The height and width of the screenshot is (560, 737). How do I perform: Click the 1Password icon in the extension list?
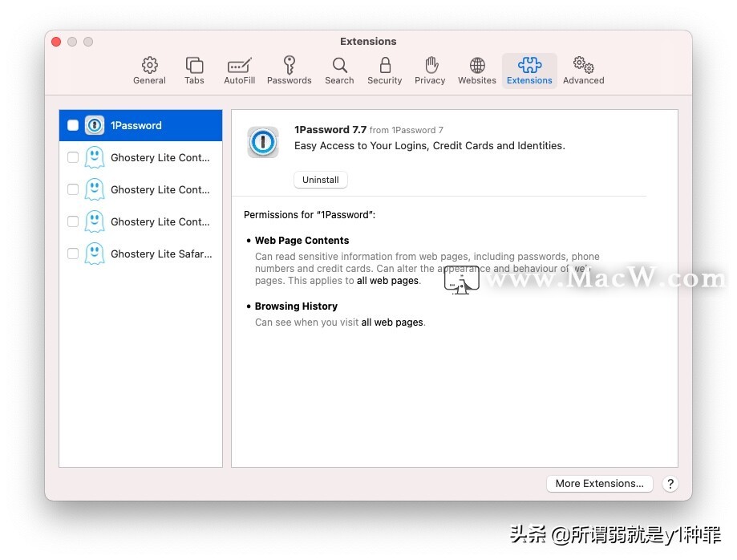pos(95,125)
